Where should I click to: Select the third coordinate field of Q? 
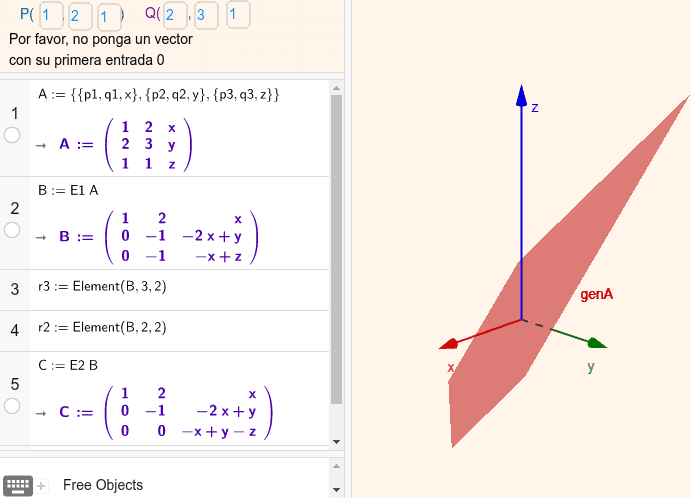[x=237, y=15]
